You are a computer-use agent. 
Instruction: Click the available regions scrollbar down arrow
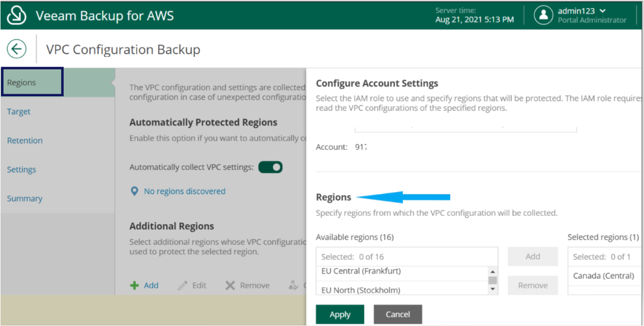[x=493, y=290]
